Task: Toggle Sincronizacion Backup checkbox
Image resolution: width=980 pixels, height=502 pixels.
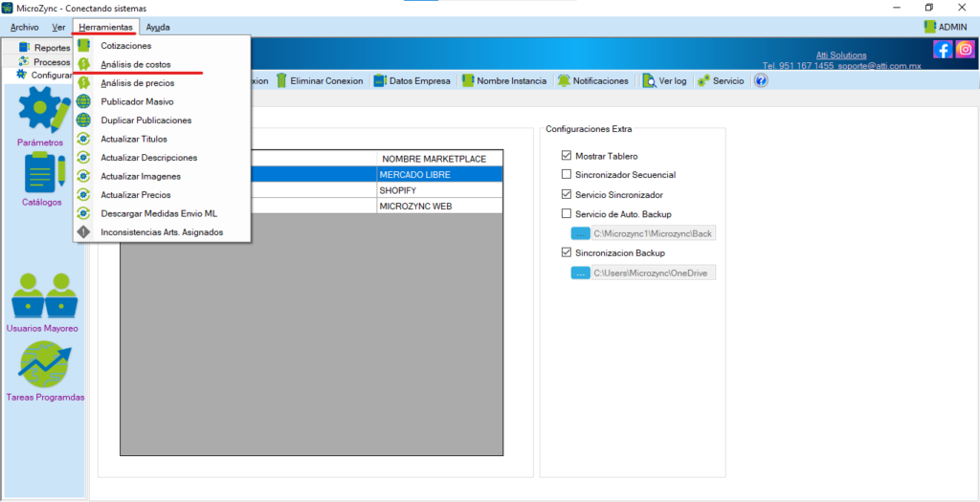Action: [x=567, y=252]
